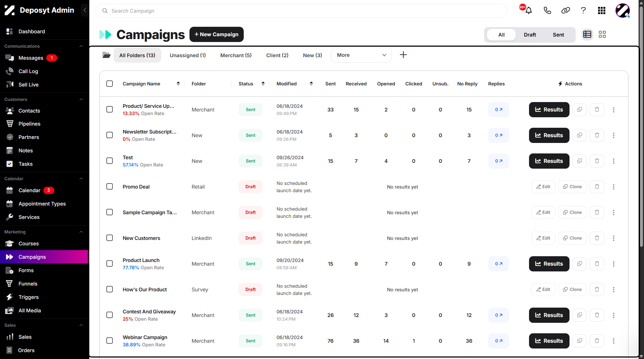
Task: Select the Product Launch campaign checkbox
Action: tap(110, 263)
